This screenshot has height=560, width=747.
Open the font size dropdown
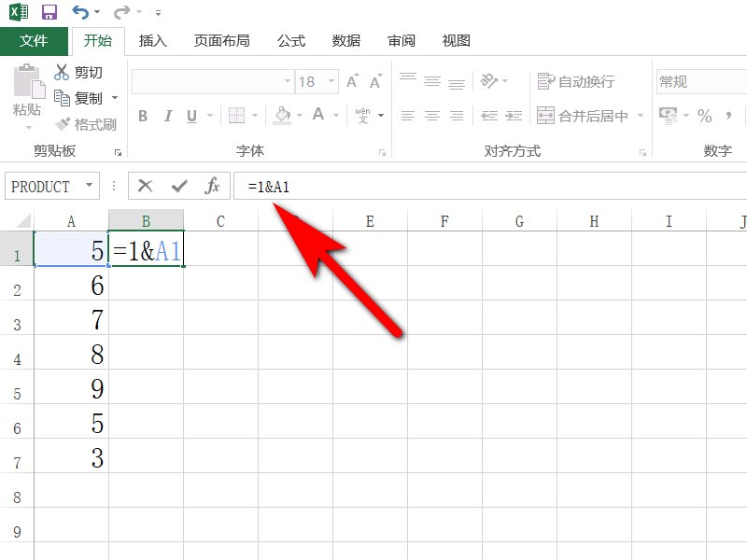click(x=331, y=81)
